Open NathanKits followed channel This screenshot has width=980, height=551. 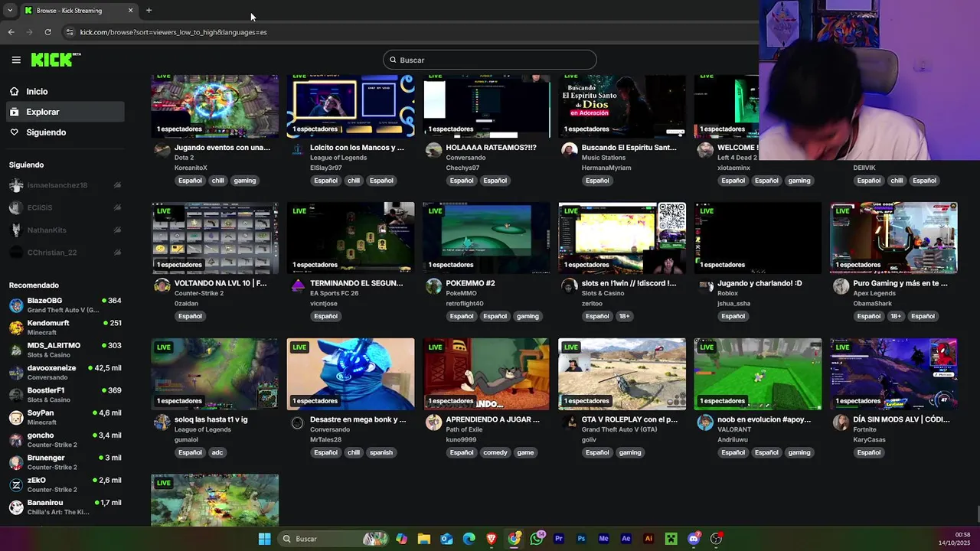pyautogui.click(x=65, y=230)
